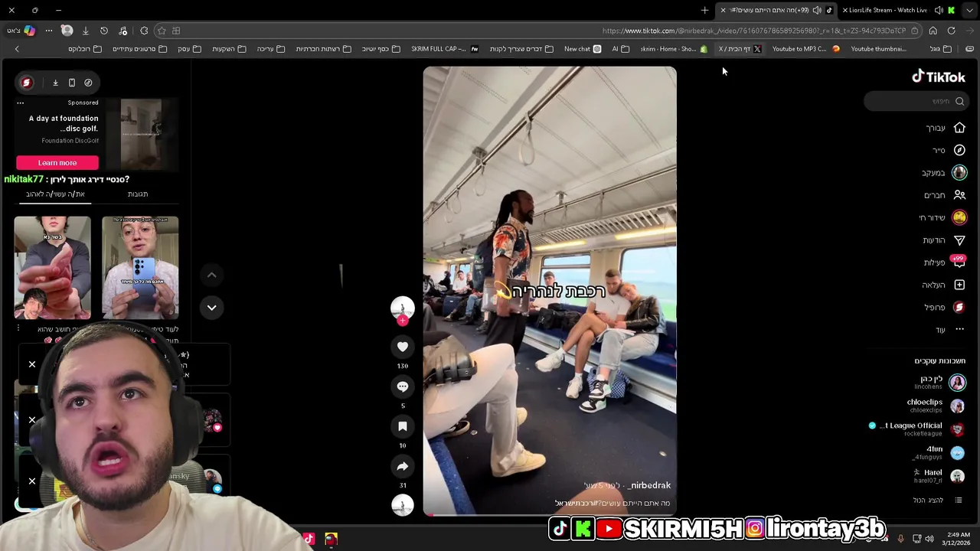The image size is (980, 551).
Task: Open SKRIM FULL CAP bookmark
Action: point(445,49)
